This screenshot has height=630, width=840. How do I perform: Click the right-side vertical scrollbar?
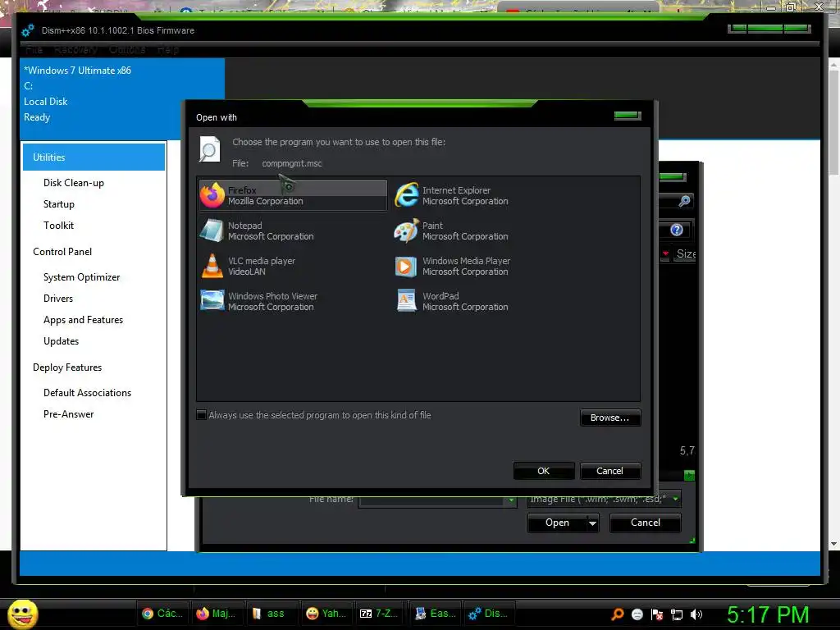pos(833,304)
